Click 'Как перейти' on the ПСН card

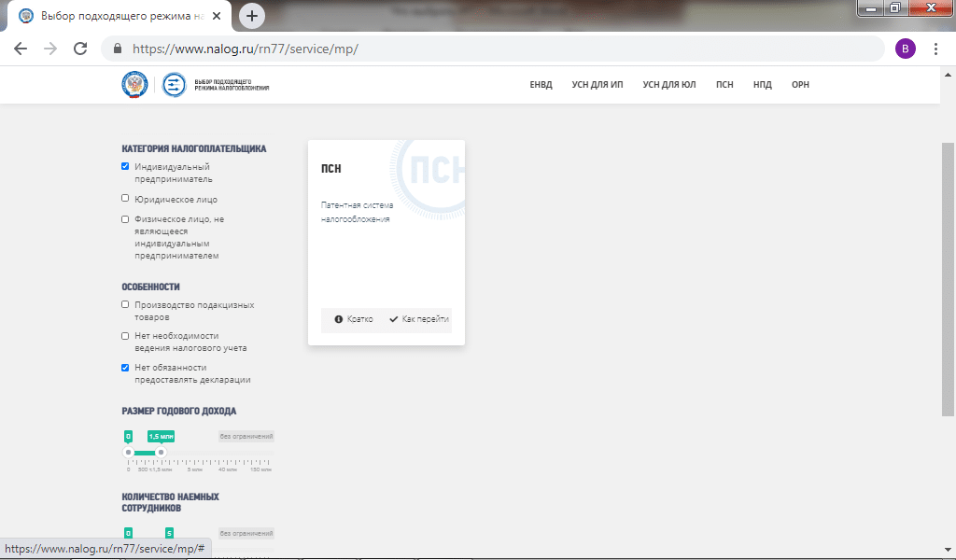tap(419, 319)
